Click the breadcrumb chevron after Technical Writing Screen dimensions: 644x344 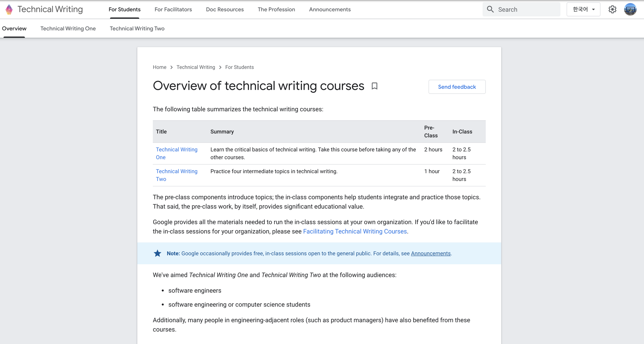click(x=220, y=67)
